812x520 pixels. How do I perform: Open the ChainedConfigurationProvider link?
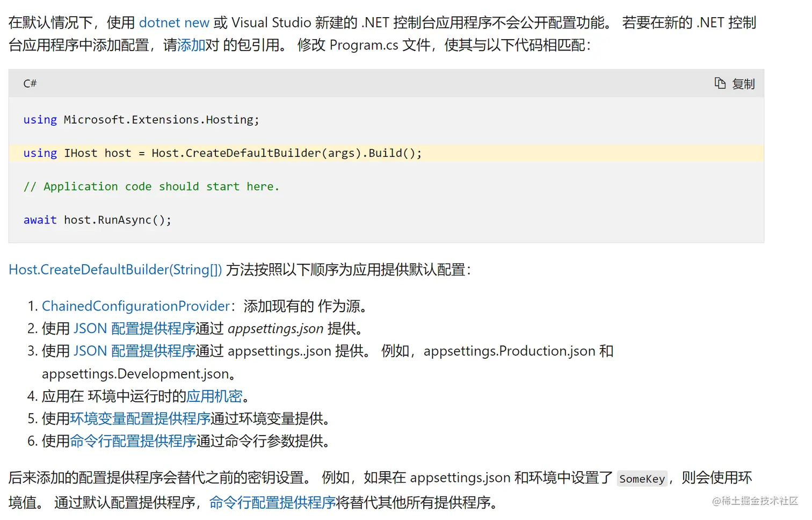(x=136, y=306)
